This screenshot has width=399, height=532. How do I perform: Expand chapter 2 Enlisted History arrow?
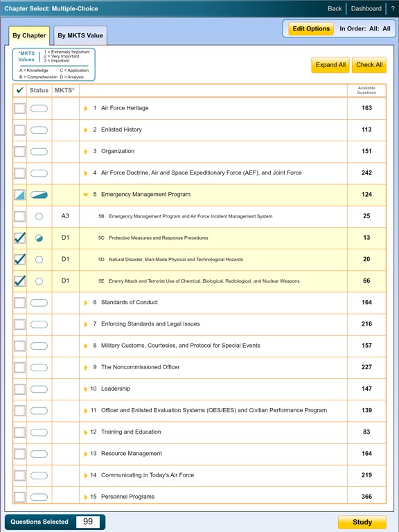point(86,130)
